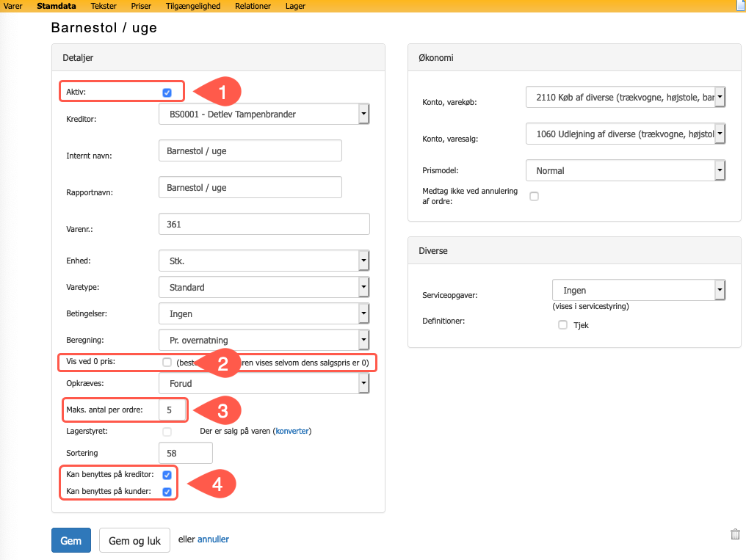Tick the Tjek definitions checkbox
Viewport: 746px width, 560px height.
click(563, 324)
